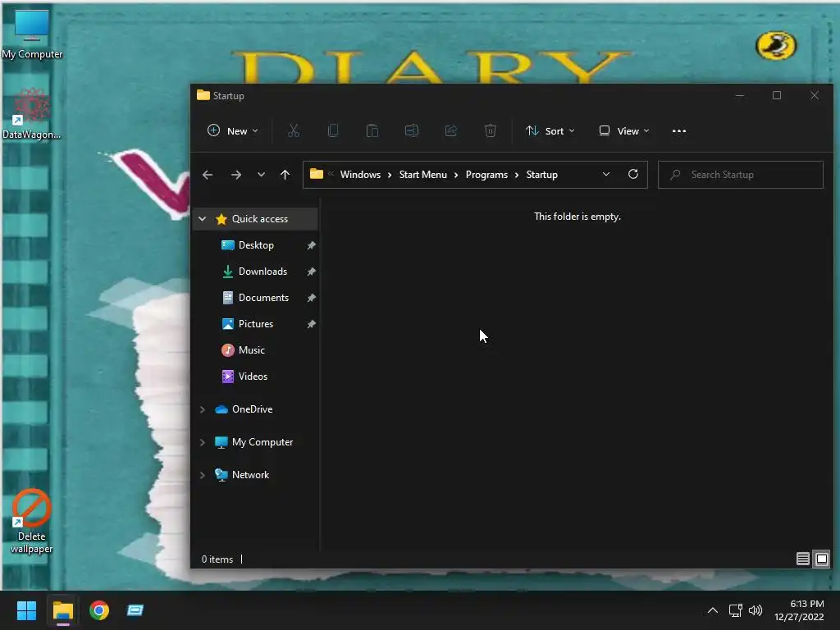The image size is (840, 630).
Task: Click the My Computer desktop icon
Action: click(32, 34)
